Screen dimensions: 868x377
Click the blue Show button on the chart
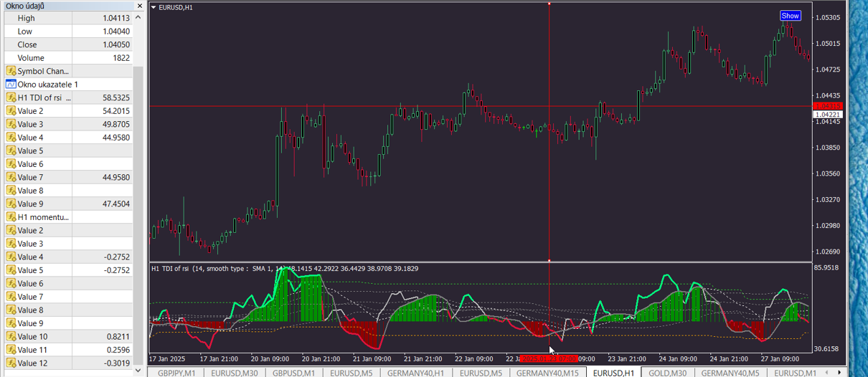click(790, 16)
